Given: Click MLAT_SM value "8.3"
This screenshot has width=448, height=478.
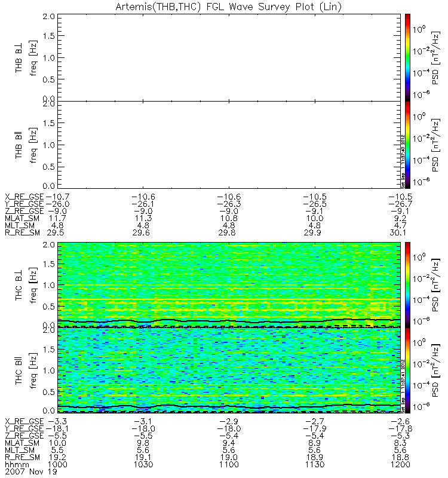Looking at the screenshot, I should [x=400, y=443].
